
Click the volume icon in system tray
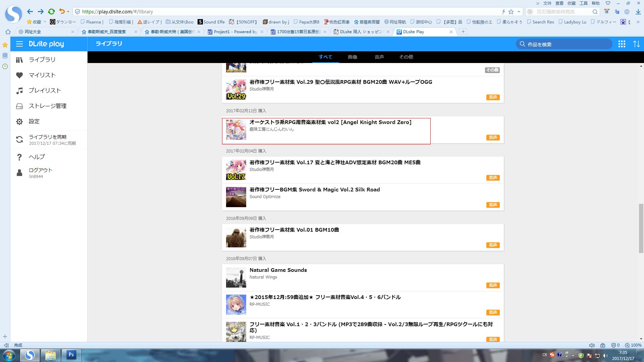(x=605, y=355)
